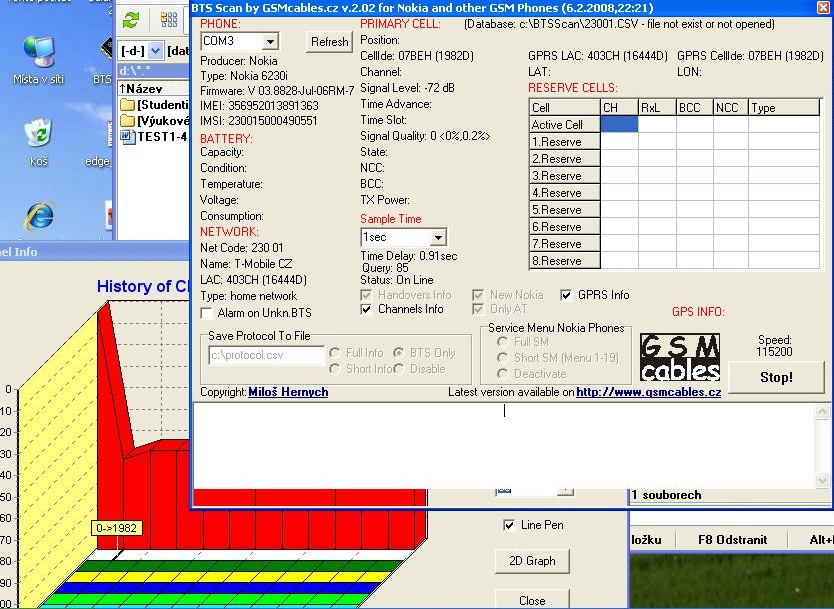Select the Deactivate radio button

[502, 374]
